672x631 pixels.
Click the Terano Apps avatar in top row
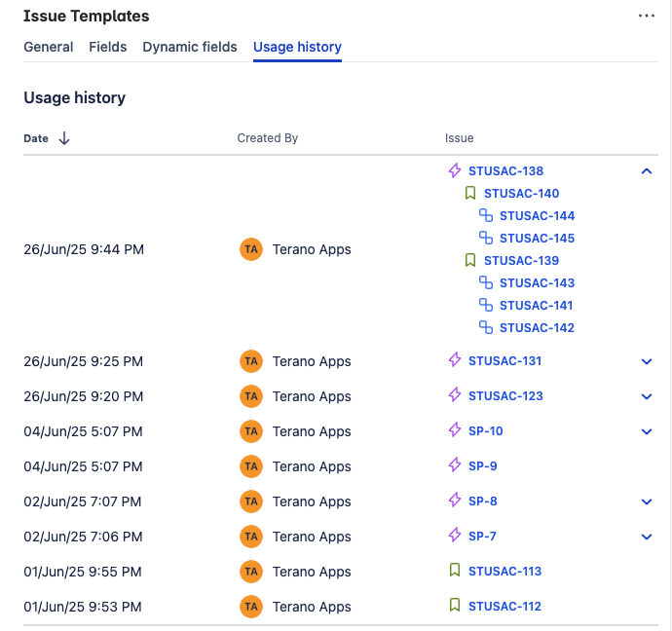point(251,249)
